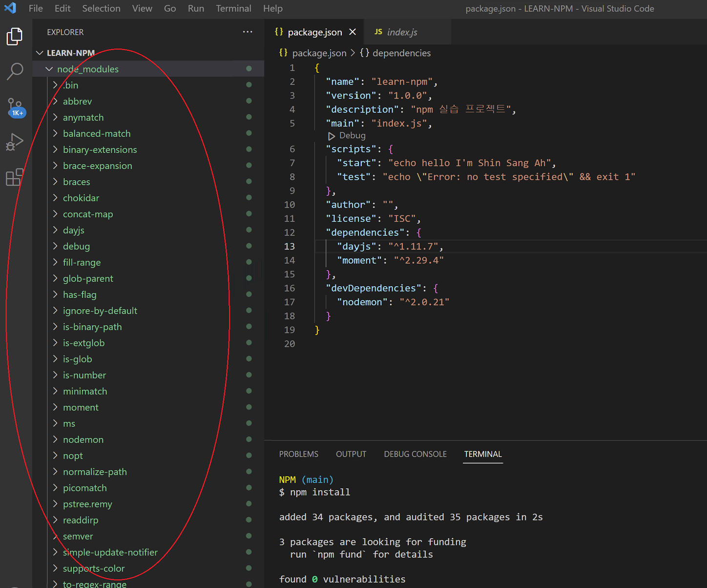The image size is (707, 588).
Task: Select the readdirp folder
Action: (148, 520)
